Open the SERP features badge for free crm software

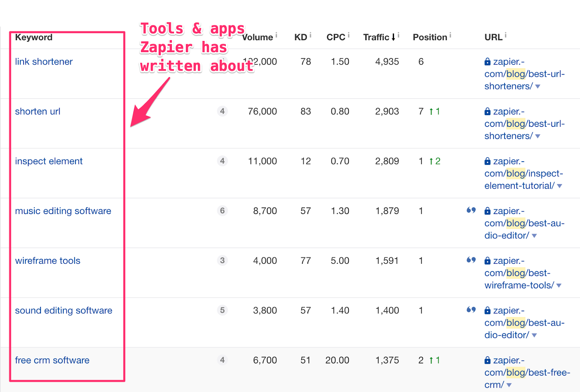222,360
